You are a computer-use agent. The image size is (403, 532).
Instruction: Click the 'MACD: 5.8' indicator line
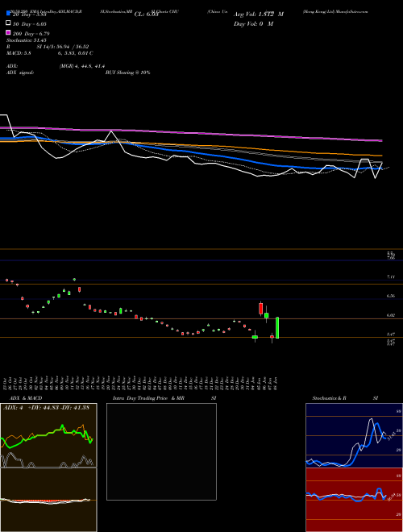(19, 53)
